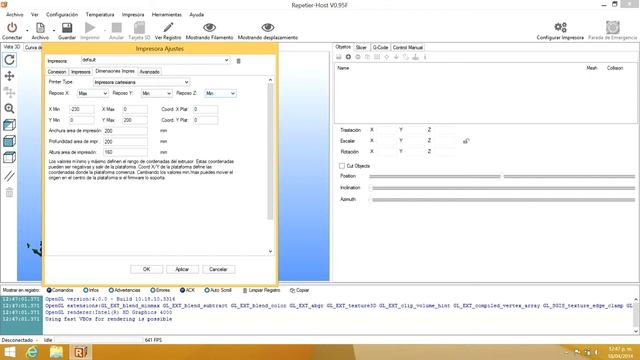Viewport: 640px width, 360px height.
Task: Toggle the ACK log filter
Action: [x=187, y=290]
